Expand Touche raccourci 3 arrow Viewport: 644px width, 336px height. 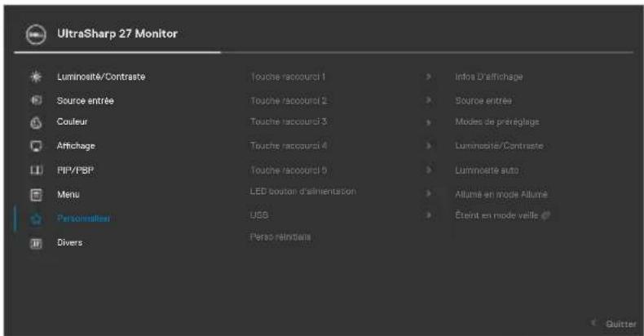[x=428, y=122]
